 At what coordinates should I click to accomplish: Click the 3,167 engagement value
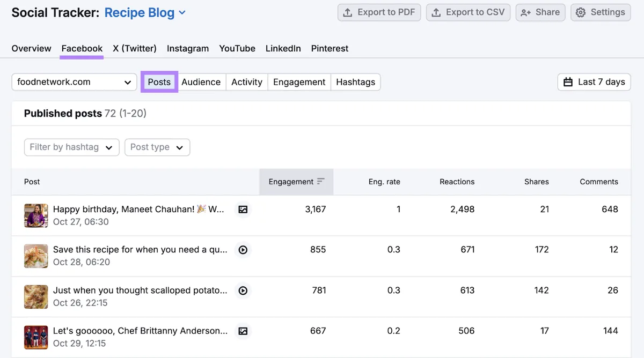pyautogui.click(x=316, y=209)
